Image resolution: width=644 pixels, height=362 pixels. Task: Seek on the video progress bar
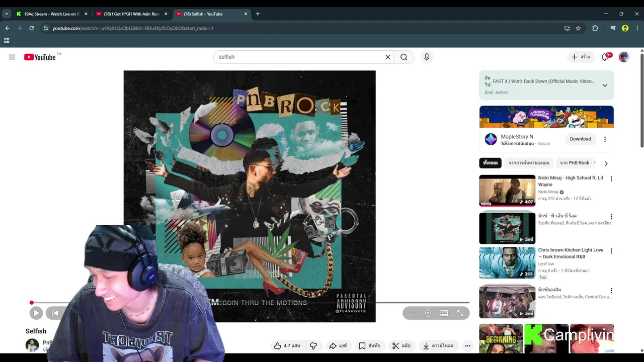pyautogui.click(x=250, y=303)
